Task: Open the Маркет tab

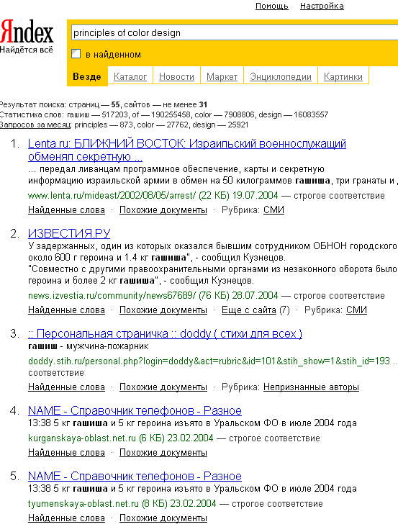Action: click(x=222, y=77)
